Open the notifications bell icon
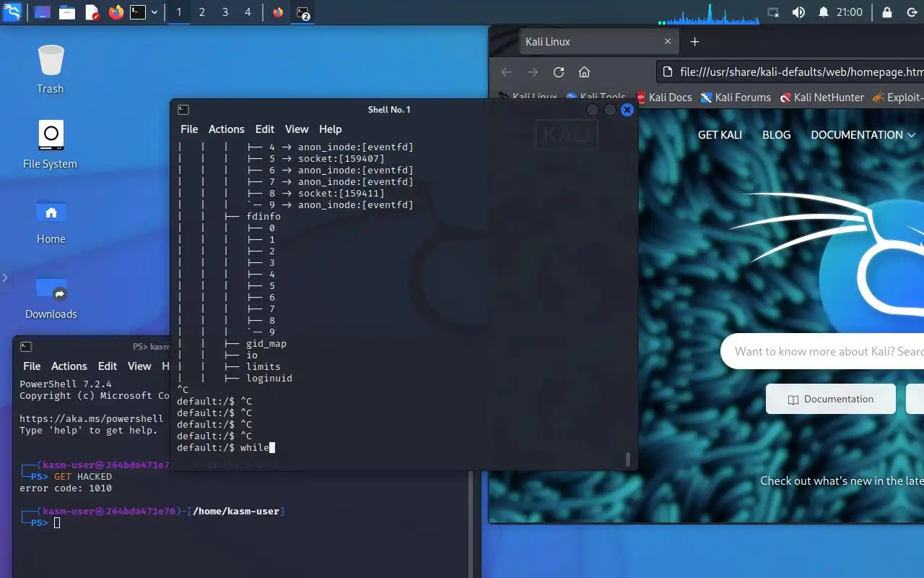The image size is (924, 578). click(824, 12)
